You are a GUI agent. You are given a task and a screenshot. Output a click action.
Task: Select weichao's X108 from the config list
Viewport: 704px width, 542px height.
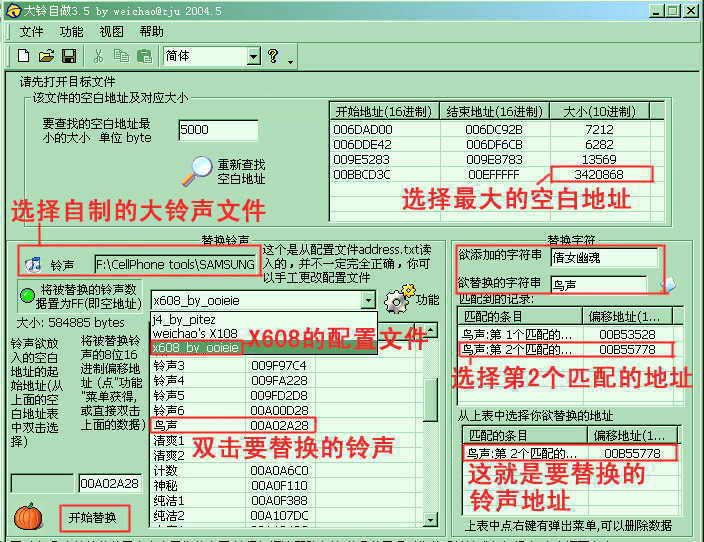(x=195, y=333)
